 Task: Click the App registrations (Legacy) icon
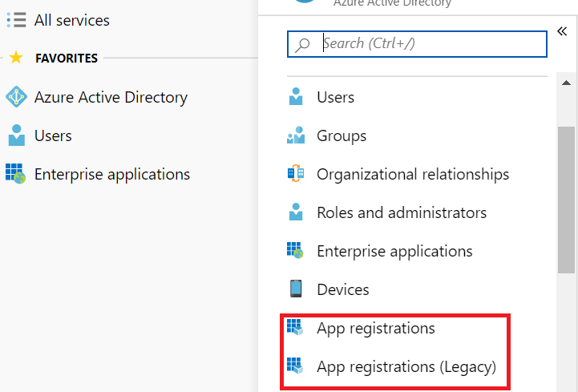coord(296,366)
